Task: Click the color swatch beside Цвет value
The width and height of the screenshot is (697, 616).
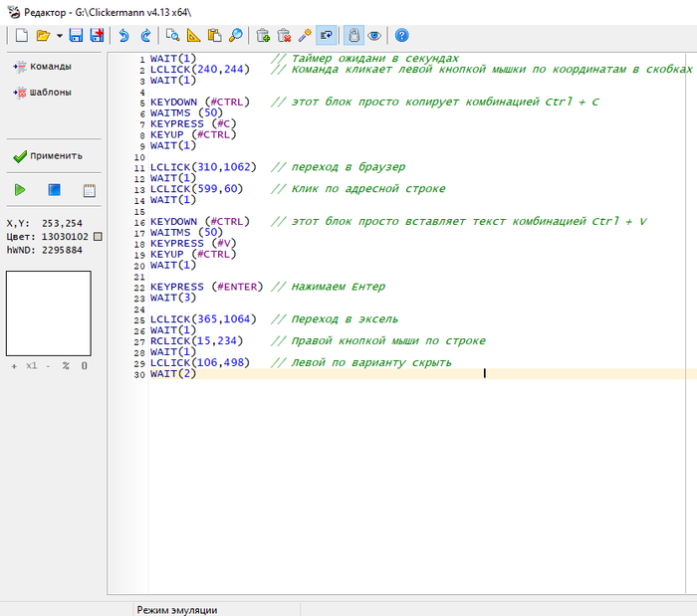Action: pos(98,237)
